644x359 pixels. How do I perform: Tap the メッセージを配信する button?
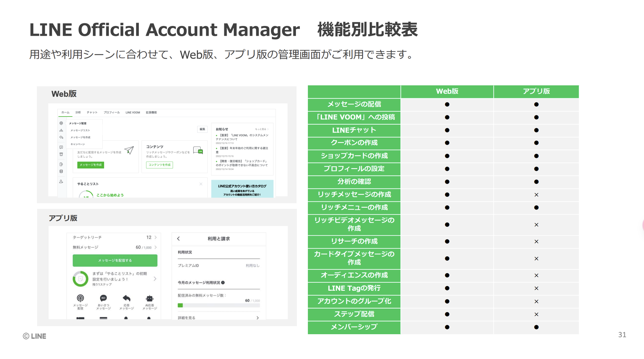coord(115,260)
